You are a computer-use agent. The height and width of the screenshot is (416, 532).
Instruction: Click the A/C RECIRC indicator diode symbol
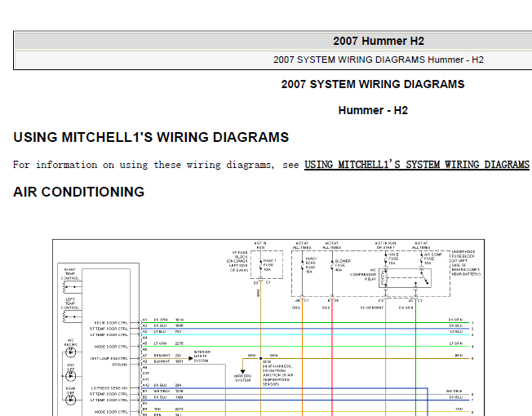click(x=70, y=352)
